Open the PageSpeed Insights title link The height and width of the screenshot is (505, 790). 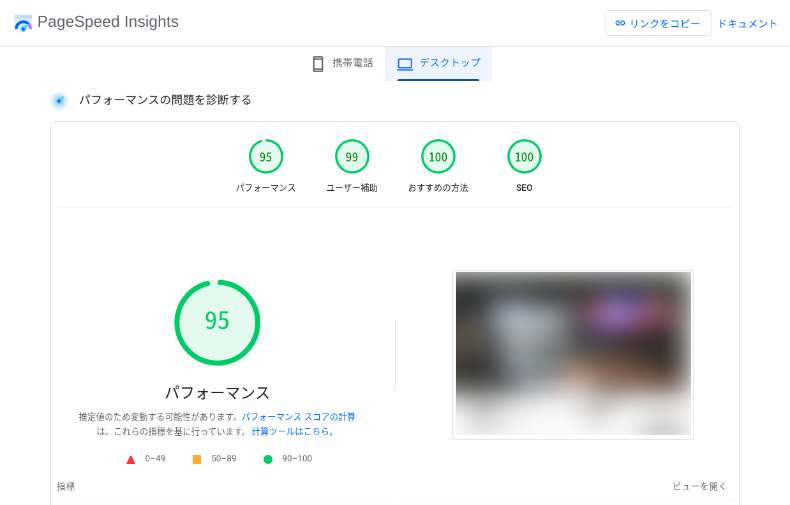point(108,22)
